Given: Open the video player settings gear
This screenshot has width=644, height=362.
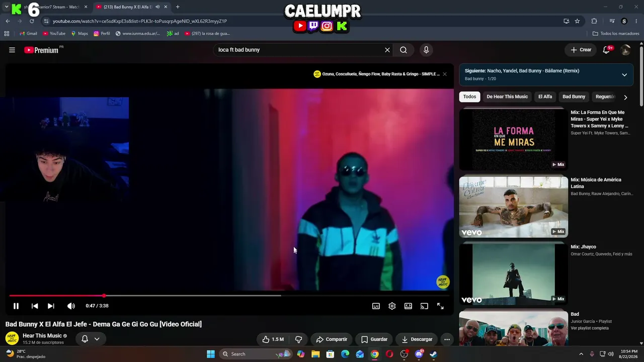Looking at the screenshot, I should pos(392,306).
